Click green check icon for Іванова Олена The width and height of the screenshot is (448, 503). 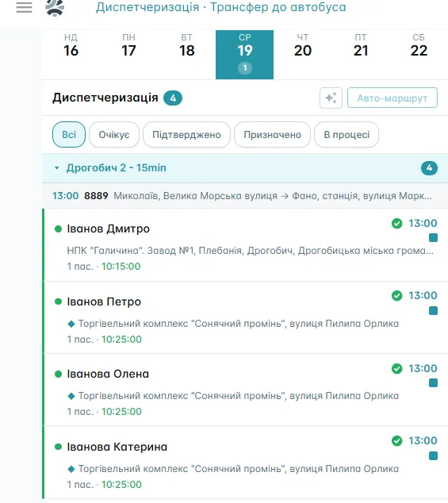(396, 369)
